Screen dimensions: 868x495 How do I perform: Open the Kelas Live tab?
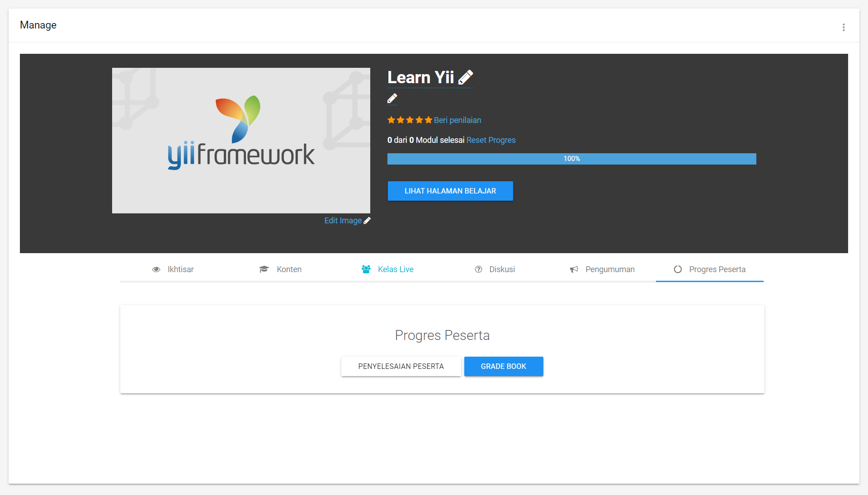pos(387,269)
